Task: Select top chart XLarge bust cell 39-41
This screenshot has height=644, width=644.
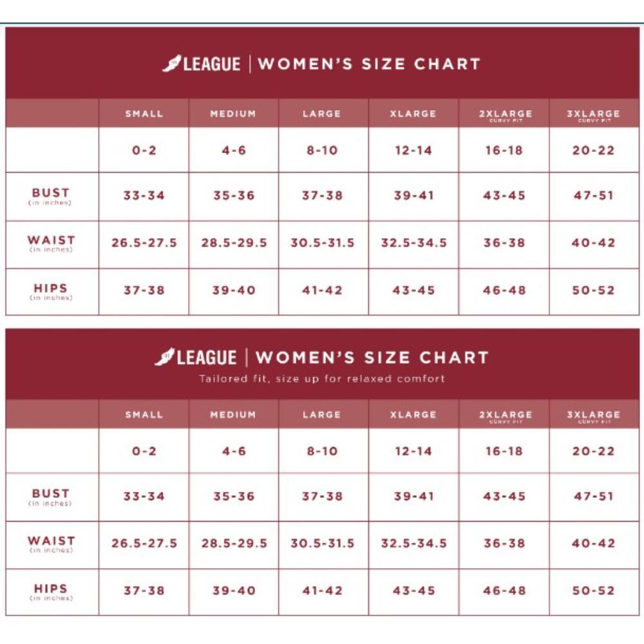Action: pyautogui.click(x=413, y=196)
